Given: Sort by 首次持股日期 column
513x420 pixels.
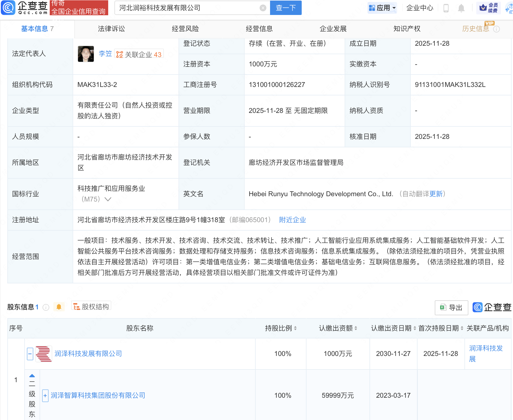Looking at the screenshot, I should (462, 328).
